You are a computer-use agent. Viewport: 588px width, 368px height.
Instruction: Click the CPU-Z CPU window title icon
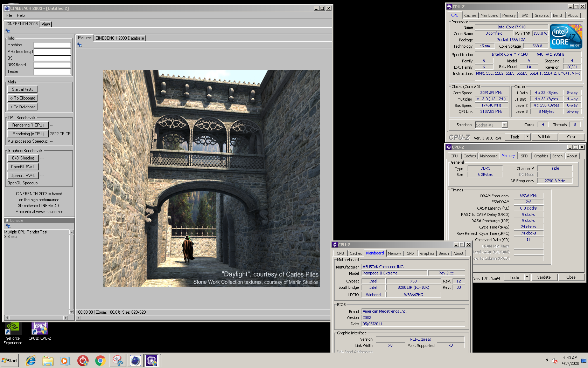point(449,7)
